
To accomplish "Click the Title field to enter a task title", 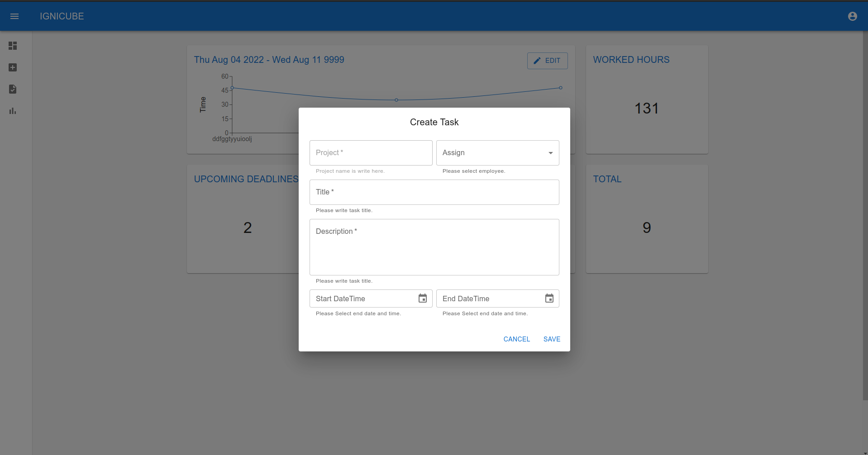I will click(x=434, y=192).
